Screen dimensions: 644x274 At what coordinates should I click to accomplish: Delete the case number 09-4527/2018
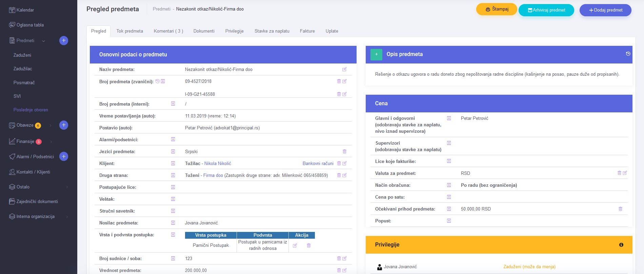click(x=339, y=81)
